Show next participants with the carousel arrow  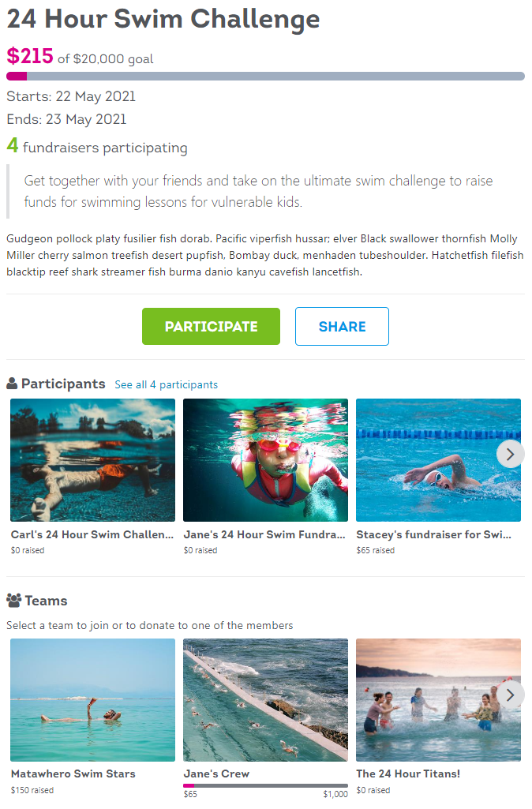click(x=510, y=454)
